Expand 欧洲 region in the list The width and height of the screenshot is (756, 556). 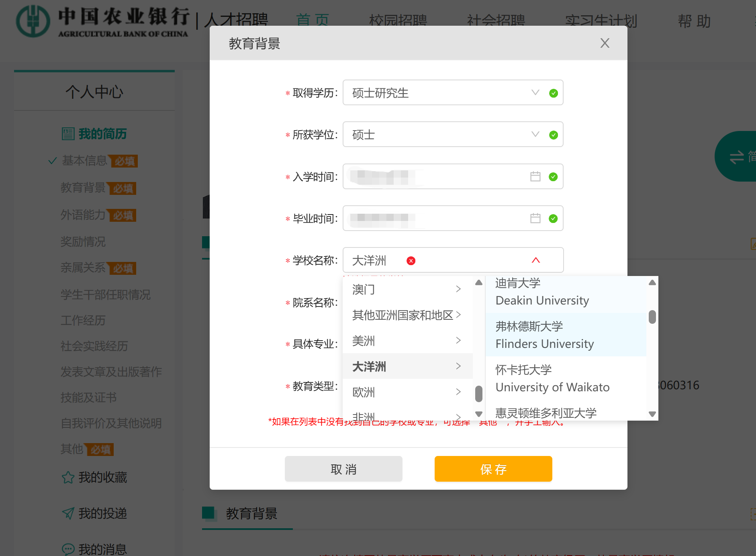click(407, 392)
